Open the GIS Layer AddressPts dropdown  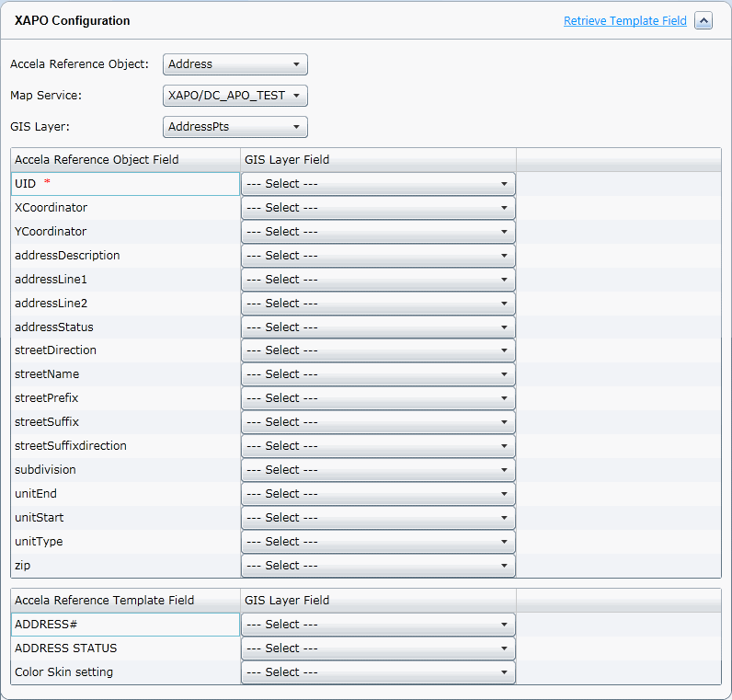pyautogui.click(x=235, y=127)
